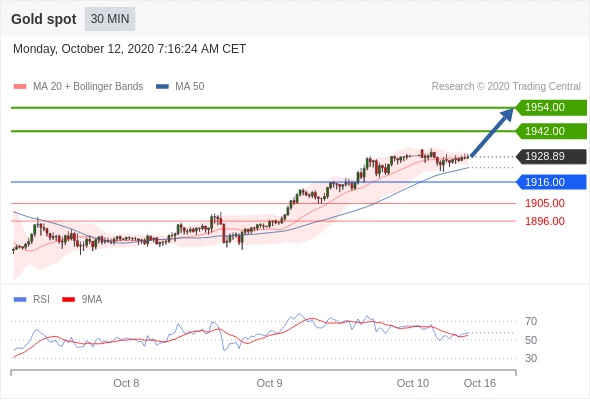Click the chart timestamp text line
Viewport: 590px width, 400px height.
click(x=129, y=49)
